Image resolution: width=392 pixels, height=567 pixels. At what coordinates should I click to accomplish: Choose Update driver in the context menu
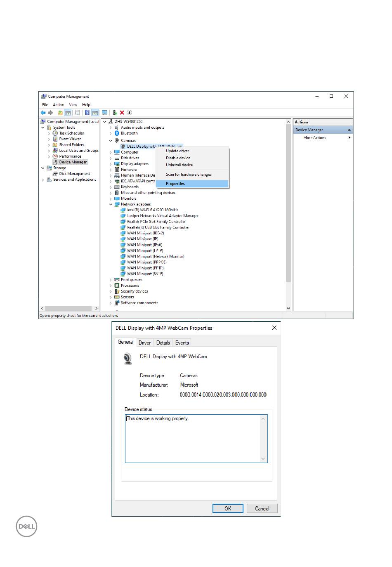pos(192,151)
